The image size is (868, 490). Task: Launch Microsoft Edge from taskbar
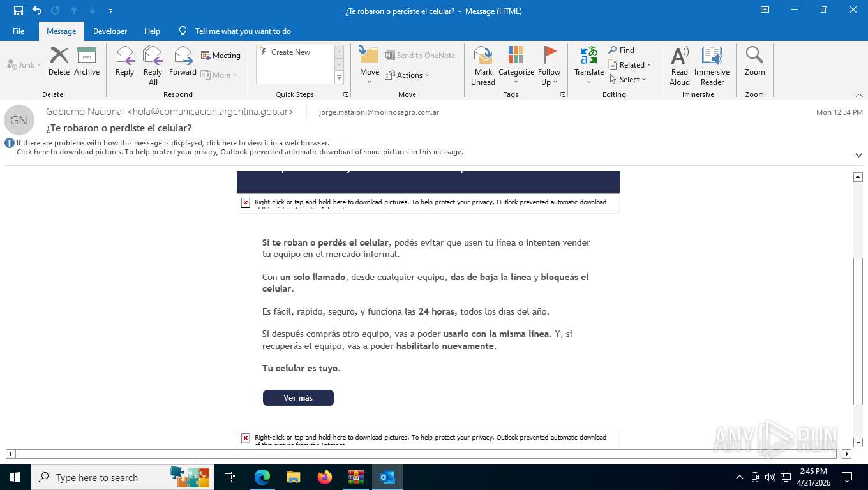(x=262, y=477)
